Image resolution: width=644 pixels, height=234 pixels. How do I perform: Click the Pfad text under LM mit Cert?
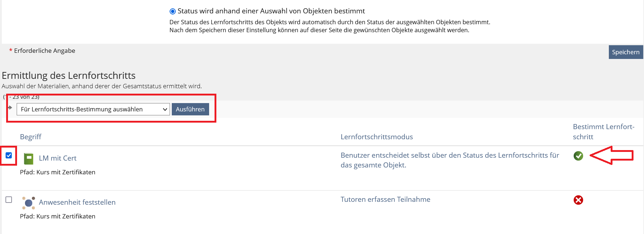coord(58,172)
